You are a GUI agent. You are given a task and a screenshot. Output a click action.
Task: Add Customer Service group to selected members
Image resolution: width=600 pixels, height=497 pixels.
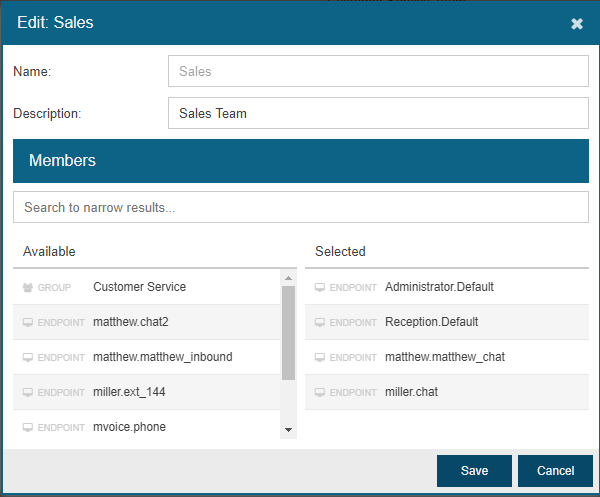(147, 287)
